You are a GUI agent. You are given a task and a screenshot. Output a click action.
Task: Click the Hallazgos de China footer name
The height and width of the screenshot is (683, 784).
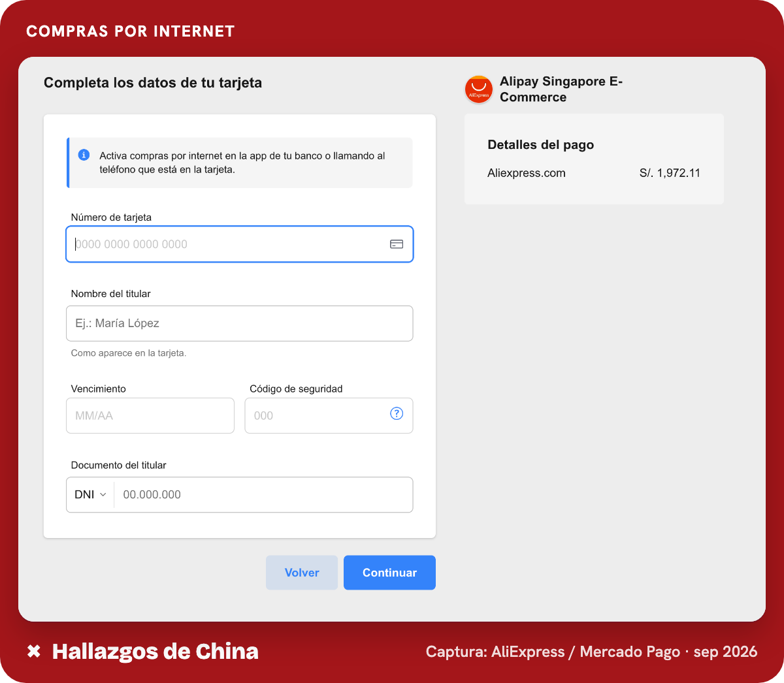pos(155,651)
